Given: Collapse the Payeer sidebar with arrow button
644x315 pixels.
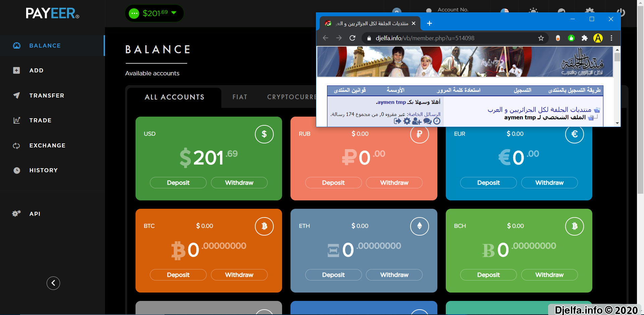Looking at the screenshot, I should click(x=53, y=283).
